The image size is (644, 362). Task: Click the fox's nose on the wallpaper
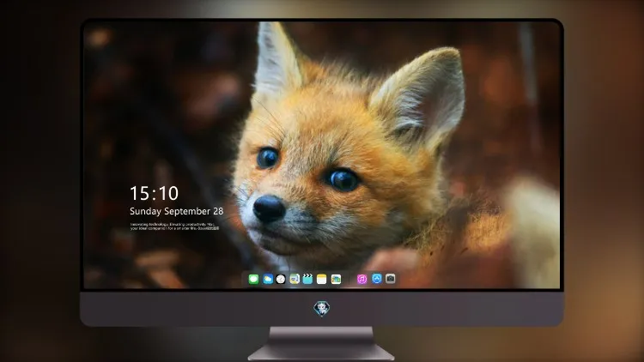(269, 208)
